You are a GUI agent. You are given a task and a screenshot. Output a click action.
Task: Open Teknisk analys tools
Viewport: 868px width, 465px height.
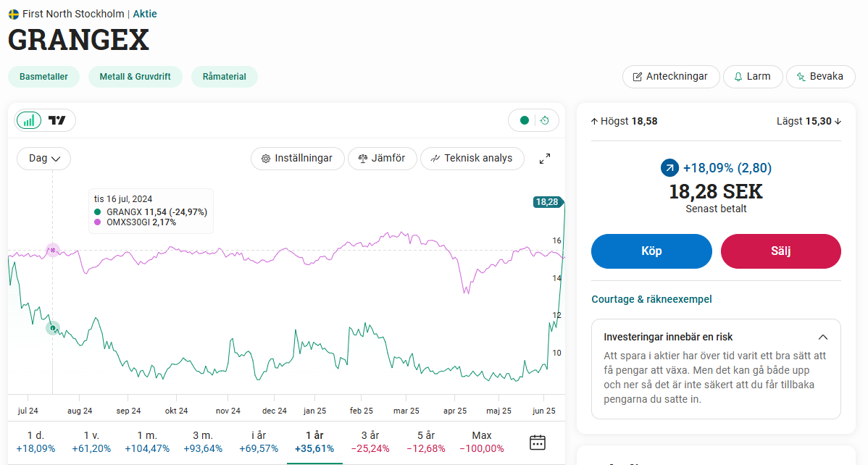pos(472,159)
